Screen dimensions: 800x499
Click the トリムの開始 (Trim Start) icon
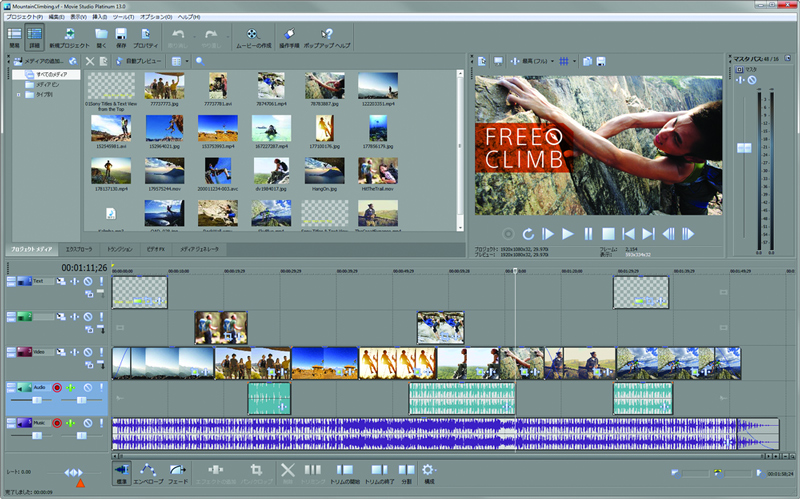point(345,469)
